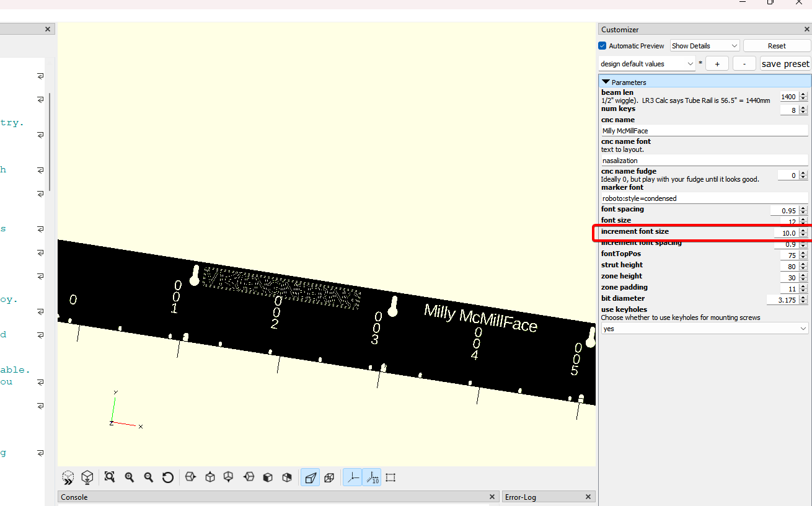This screenshot has width=812, height=506.
Task: Enable Perspective projection view
Action: click(x=311, y=477)
